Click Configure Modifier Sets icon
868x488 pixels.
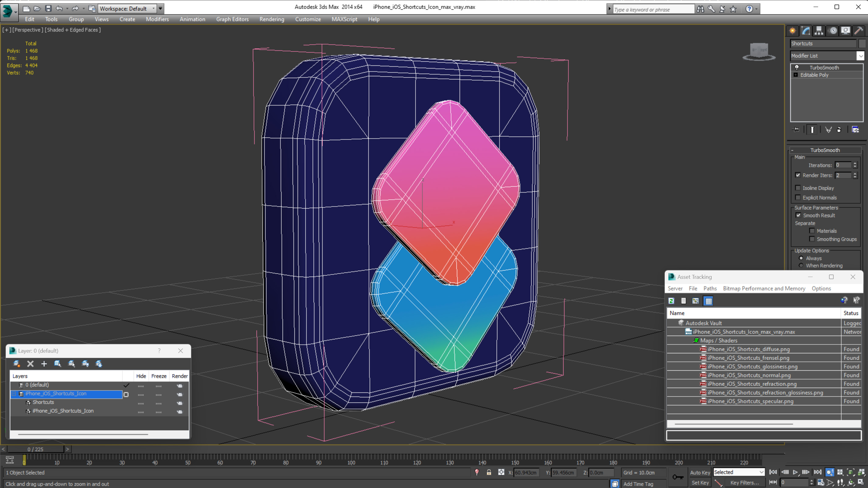coord(855,130)
